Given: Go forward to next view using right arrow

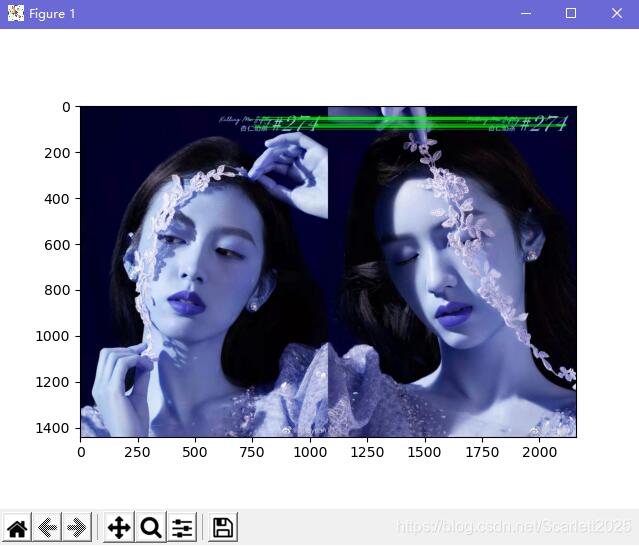Looking at the screenshot, I should click(x=77, y=527).
